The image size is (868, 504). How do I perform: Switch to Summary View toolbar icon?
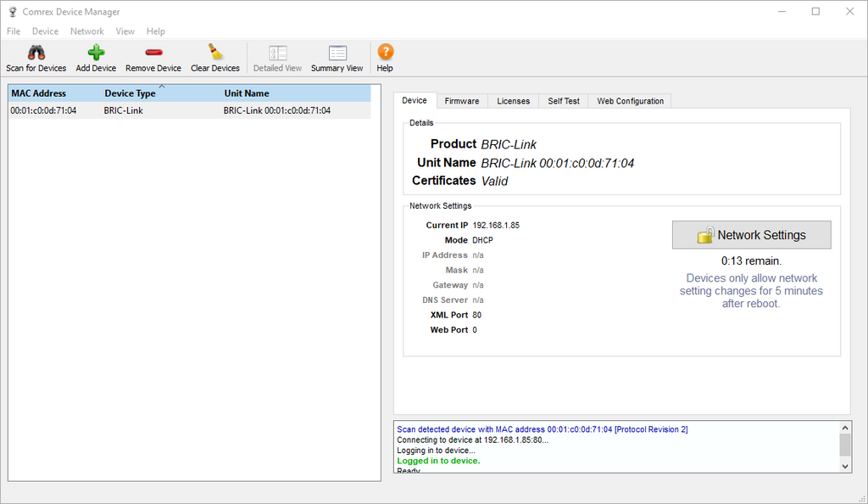[x=337, y=53]
